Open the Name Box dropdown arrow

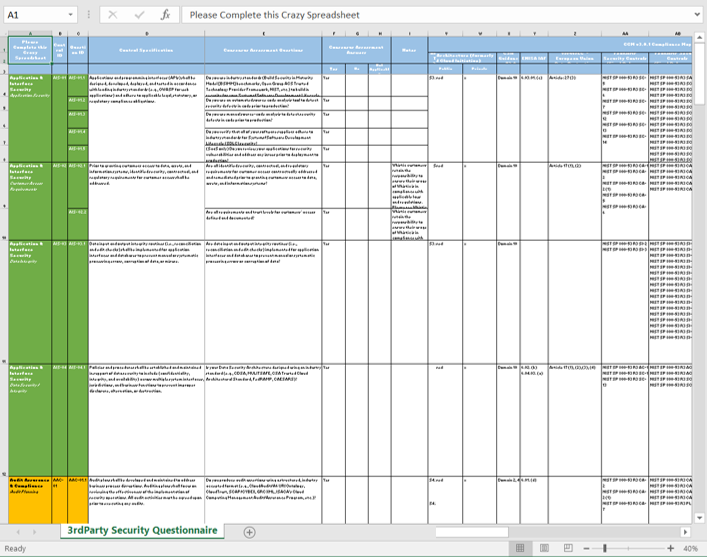tap(70, 15)
